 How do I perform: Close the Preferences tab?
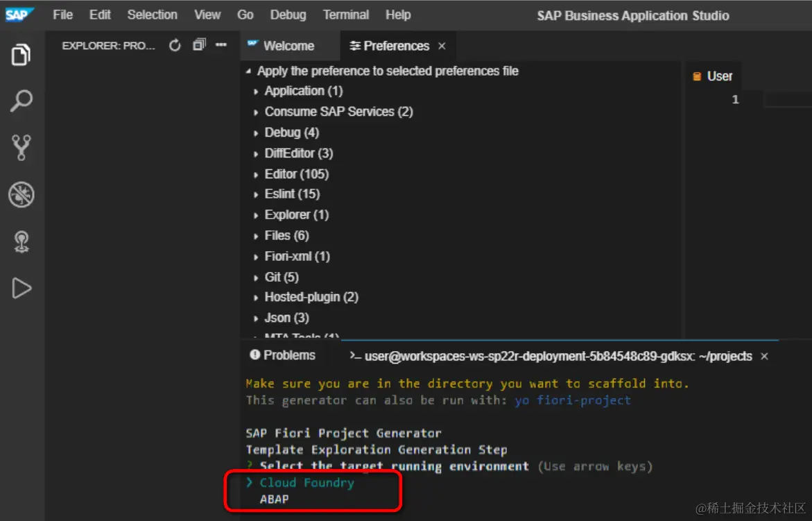(442, 46)
